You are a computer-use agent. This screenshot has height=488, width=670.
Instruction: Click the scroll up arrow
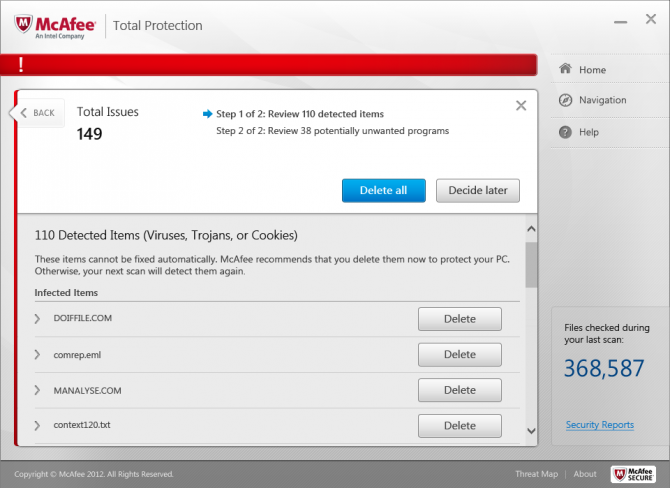click(x=531, y=229)
